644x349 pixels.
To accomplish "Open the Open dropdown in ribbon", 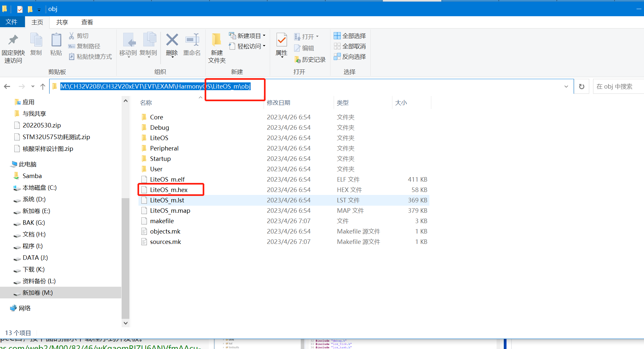I will pos(306,37).
